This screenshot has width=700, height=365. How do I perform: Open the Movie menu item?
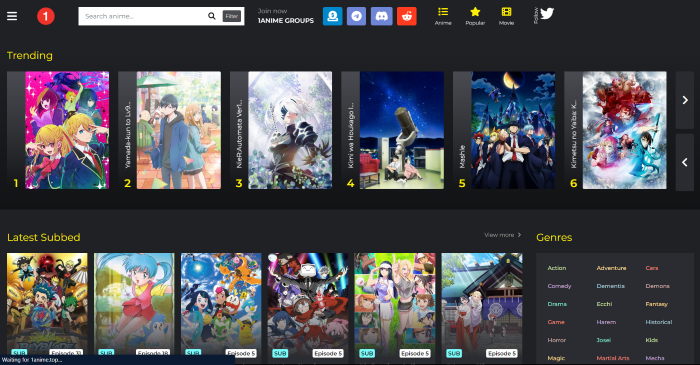click(506, 16)
